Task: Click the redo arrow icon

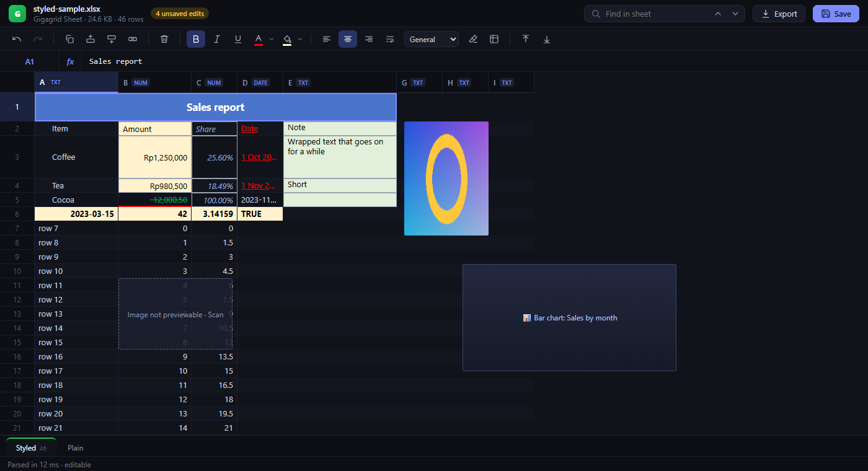Action: point(38,39)
